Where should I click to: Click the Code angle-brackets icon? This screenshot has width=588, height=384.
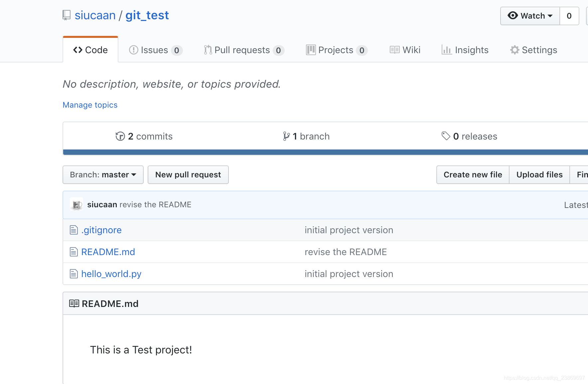click(x=78, y=50)
